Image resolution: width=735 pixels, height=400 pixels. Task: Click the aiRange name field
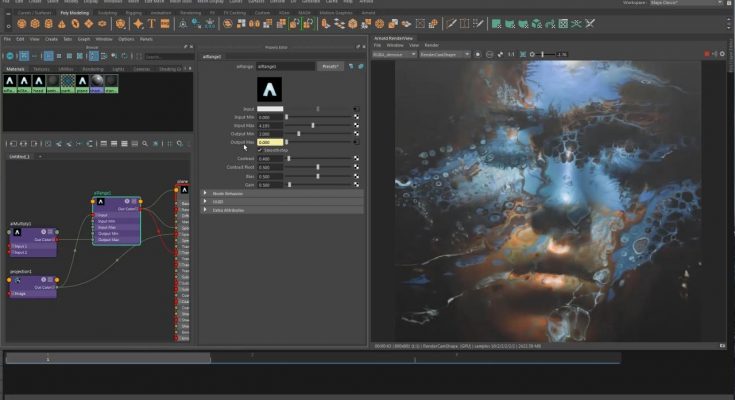coord(285,67)
